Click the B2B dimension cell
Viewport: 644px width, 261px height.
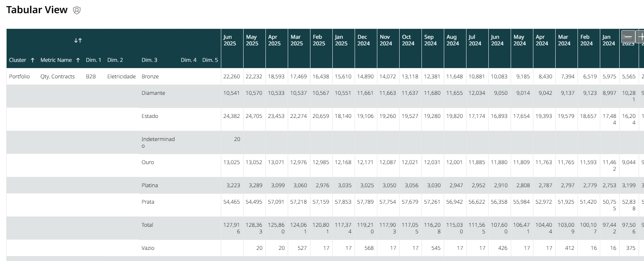91,77
